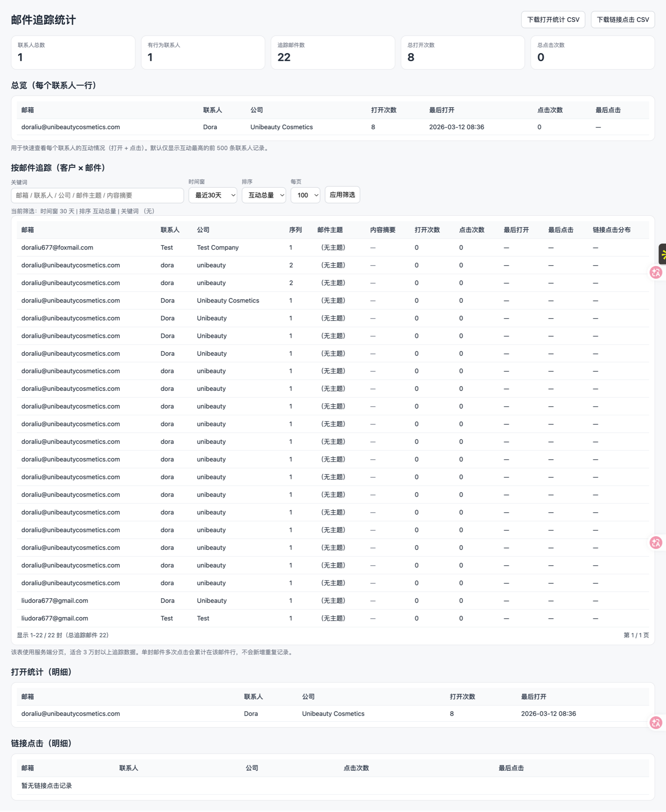Click the 联系人总数 summary card
This screenshot has width=666, height=812.
point(73,52)
